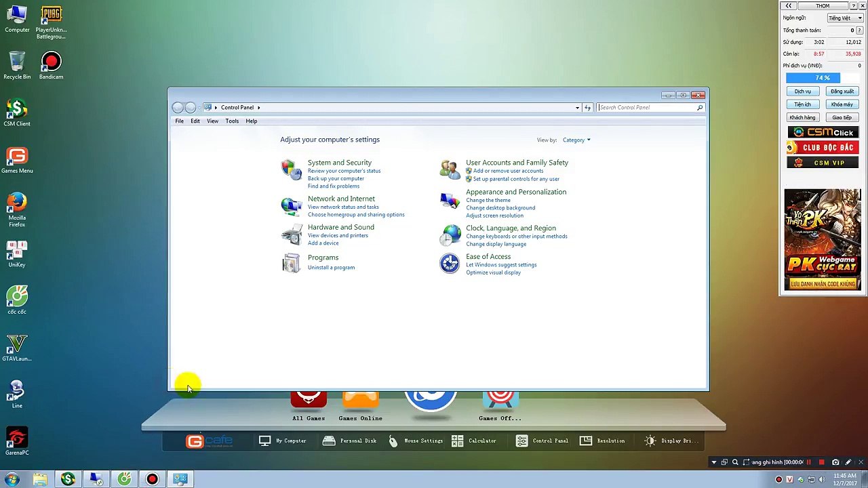
Task: Open the Edit menu
Action: (x=195, y=121)
